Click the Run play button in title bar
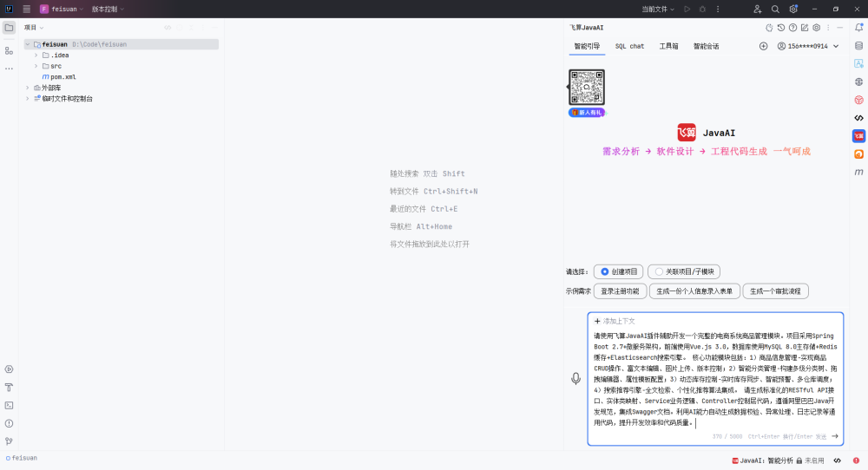 pos(687,9)
